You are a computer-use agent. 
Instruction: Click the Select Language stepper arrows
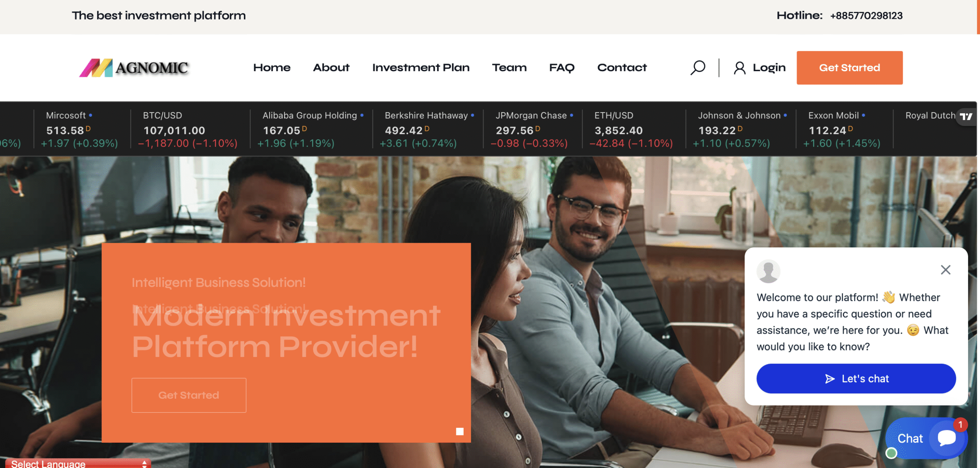(x=144, y=464)
